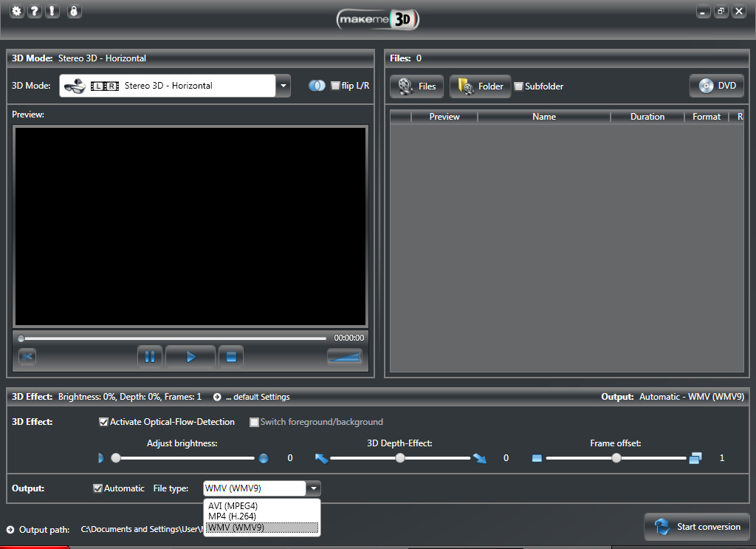The image size is (756, 549).
Task: Click the padlock icon in the title bar
Action: click(73, 12)
